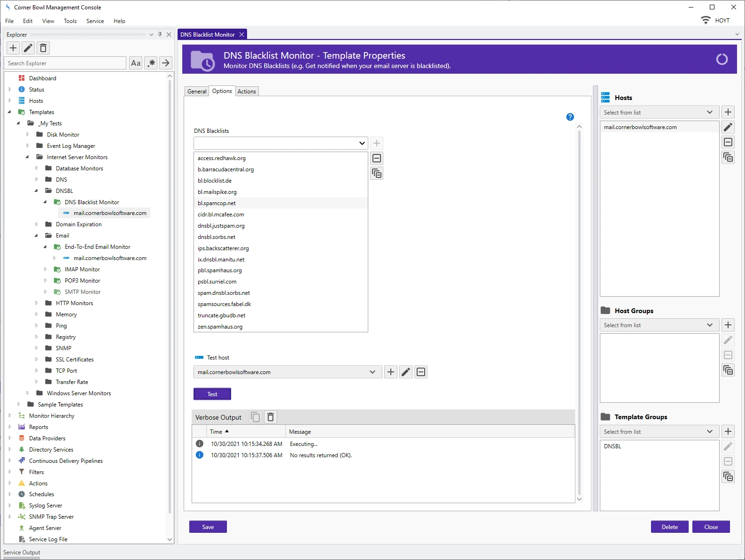The width and height of the screenshot is (745, 560).
Task: Remove selected blacklist with the minus icon
Action: [377, 158]
